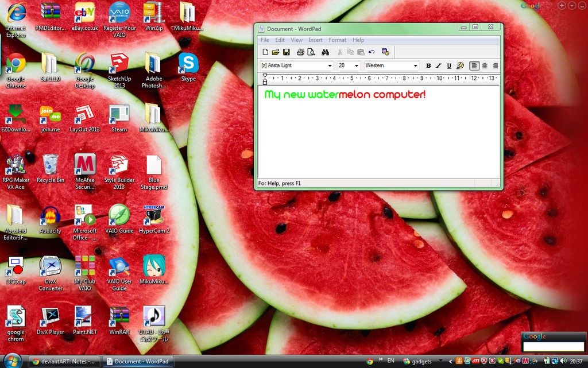Select the LICEcap desktop shortcut
Viewport: 588px width, 368px height.
click(16, 270)
